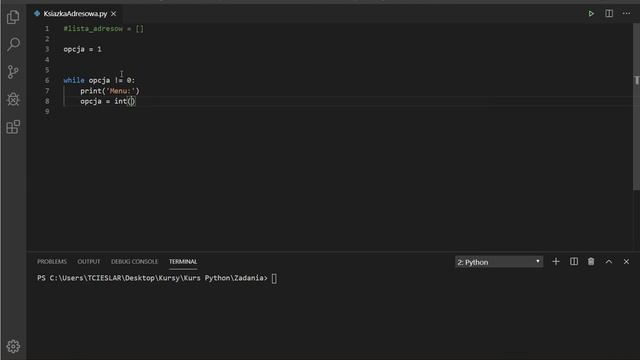Create a new terminal with plus icon
640x360 pixels.
556,262
